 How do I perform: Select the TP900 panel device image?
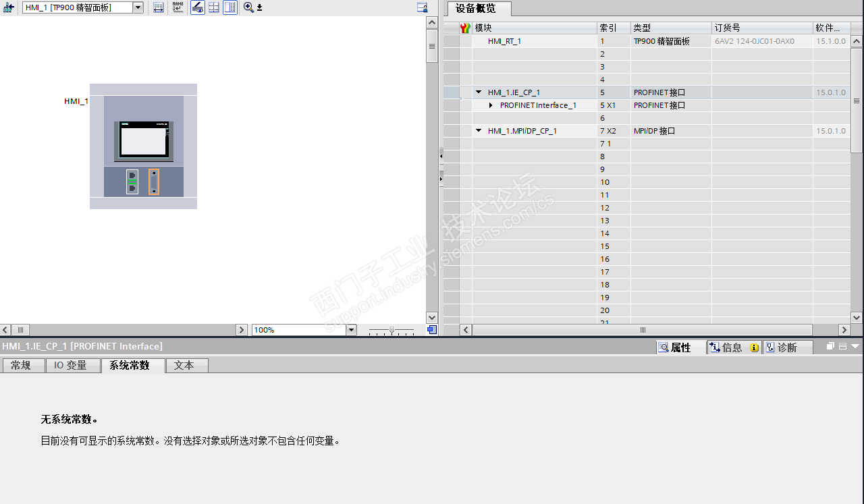pyautogui.click(x=143, y=141)
